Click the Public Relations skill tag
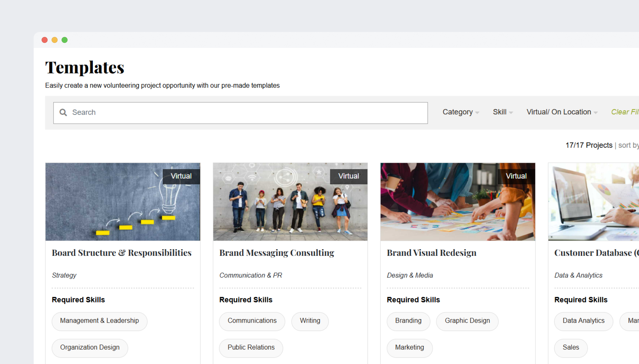Viewport: 639px width, 364px height. coord(251,347)
